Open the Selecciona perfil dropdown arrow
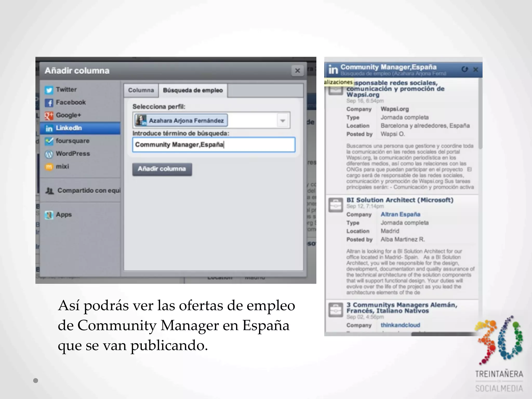 pos(283,121)
